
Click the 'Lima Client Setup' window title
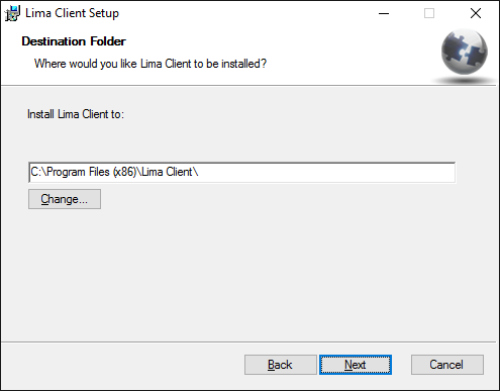click(x=72, y=13)
